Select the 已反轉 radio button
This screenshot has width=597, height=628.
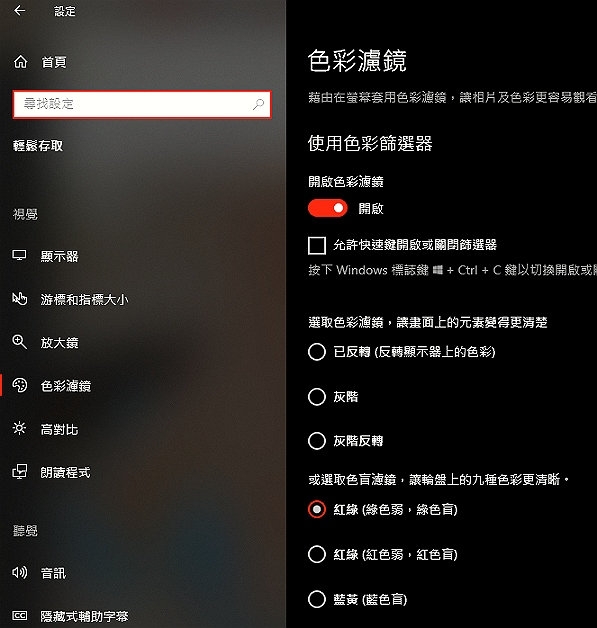[317, 352]
